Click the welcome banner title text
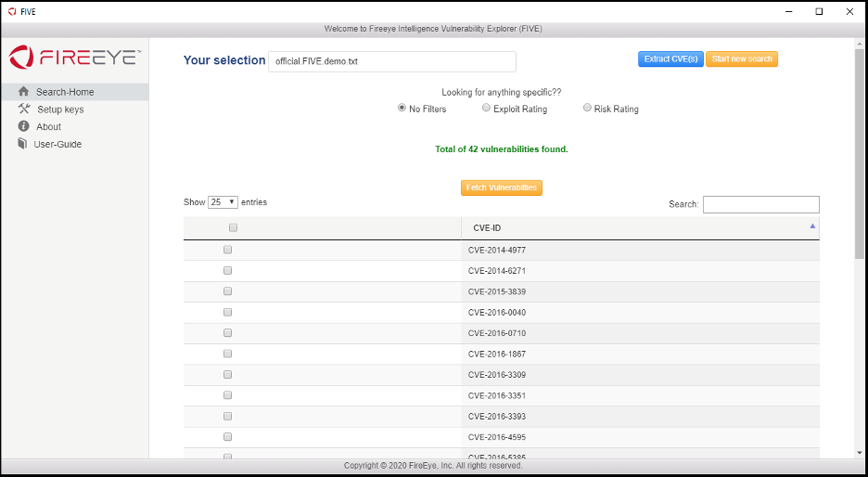This screenshot has height=477, width=868. 433,29
